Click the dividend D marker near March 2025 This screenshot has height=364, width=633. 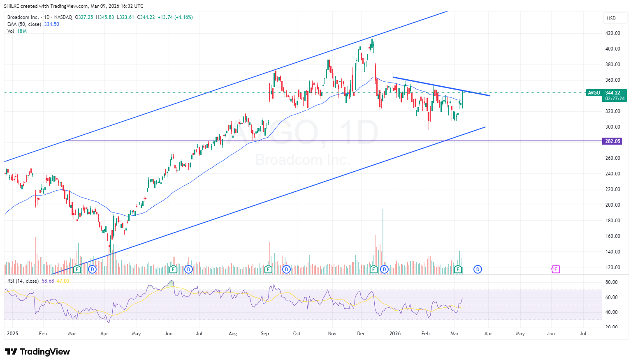pyautogui.click(x=93, y=270)
